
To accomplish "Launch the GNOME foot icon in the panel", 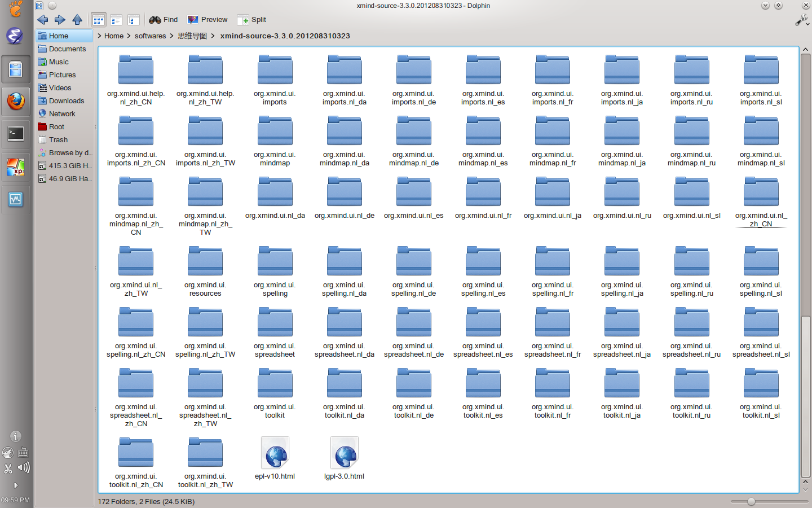I will (x=16, y=9).
